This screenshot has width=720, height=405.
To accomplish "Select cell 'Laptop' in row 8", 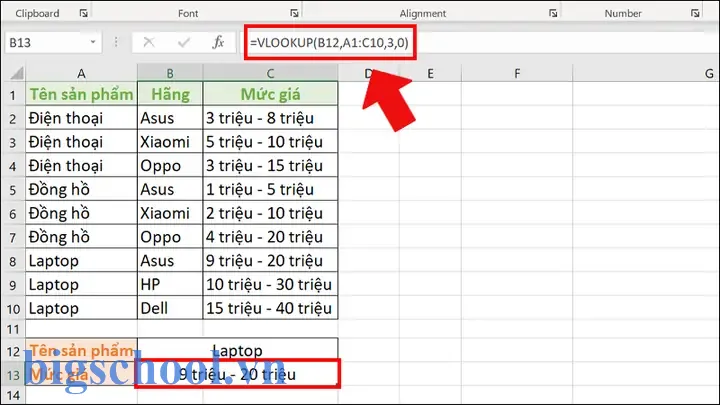I will point(81,261).
